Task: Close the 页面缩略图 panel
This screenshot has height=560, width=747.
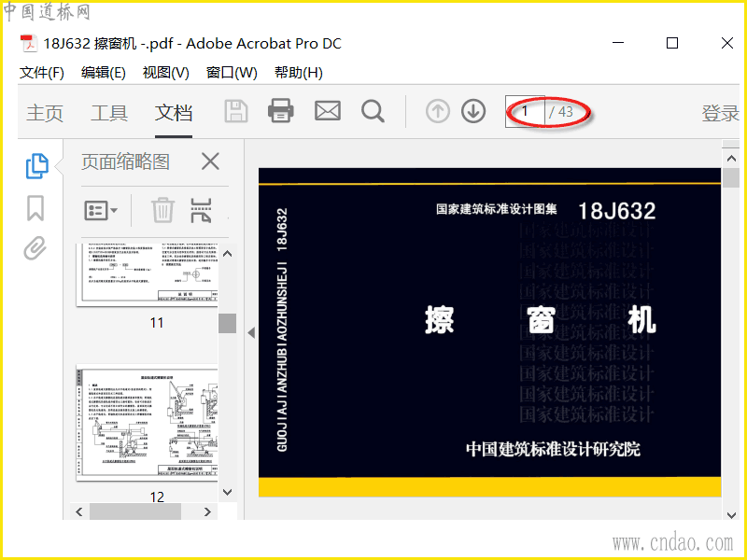Action: pos(210,161)
